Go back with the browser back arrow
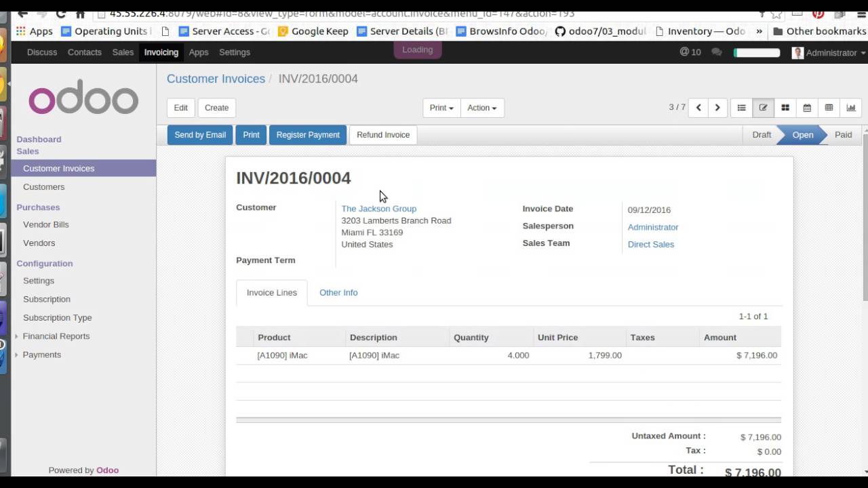The height and width of the screenshot is (488, 868). click(22, 13)
